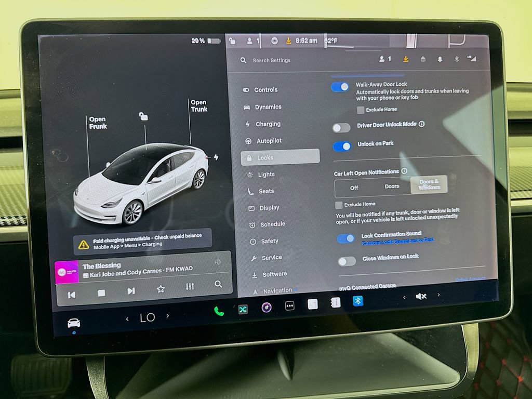The height and width of the screenshot is (399, 532).
Task: Skip to previous track in media player
Action: coord(72,295)
